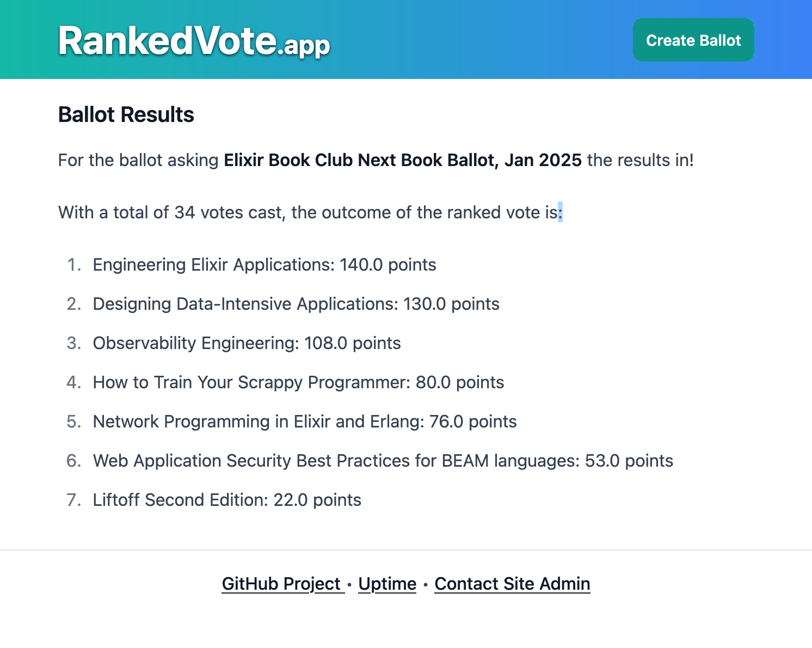Click the Create Ballot button
812x648 pixels.
point(693,40)
